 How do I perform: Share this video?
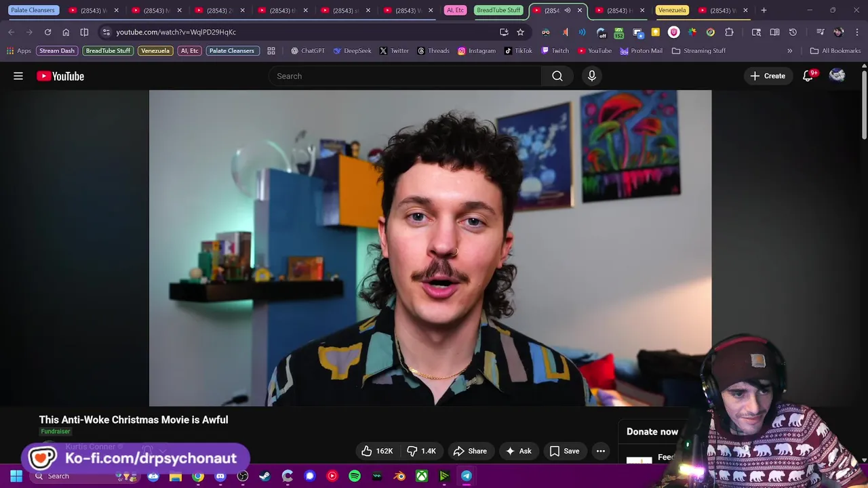(470, 451)
